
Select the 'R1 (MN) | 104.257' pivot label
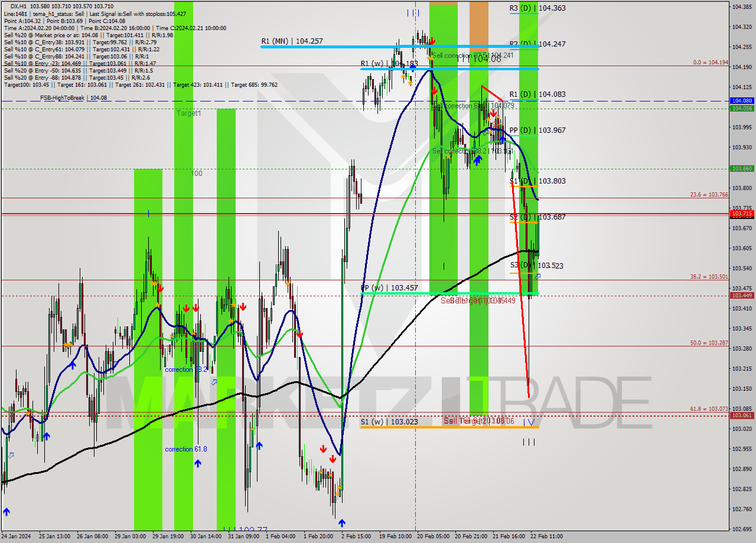point(292,41)
